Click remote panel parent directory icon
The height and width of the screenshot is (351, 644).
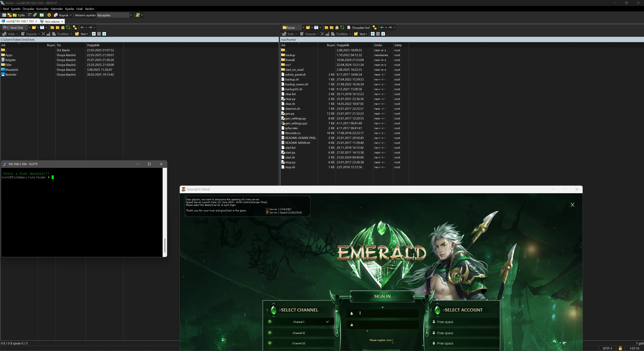point(326,28)
